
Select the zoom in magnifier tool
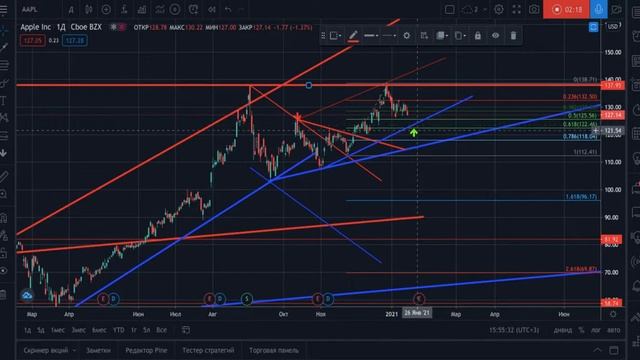click(x=4, y=194)
